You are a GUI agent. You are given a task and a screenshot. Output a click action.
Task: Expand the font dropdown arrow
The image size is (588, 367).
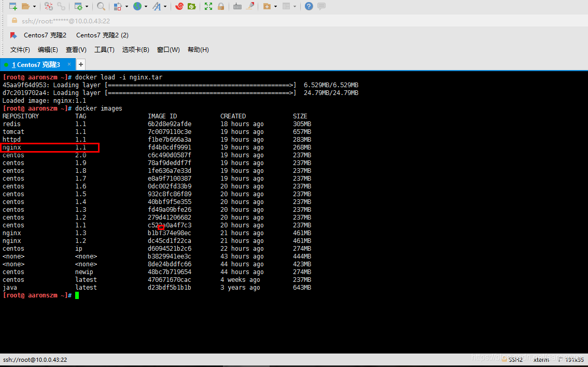click(x=165, y=6)
